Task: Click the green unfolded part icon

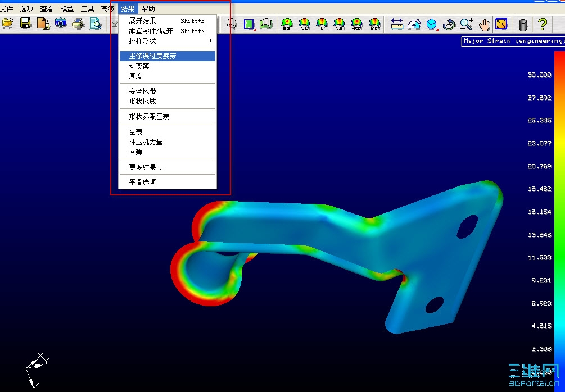Action: click(x=266, y=24)
